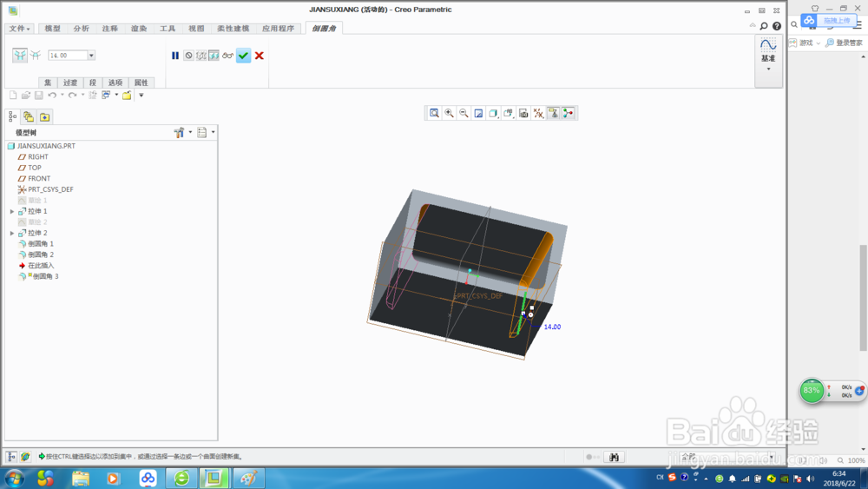The height and width of the screenshot is (489, 868).
Task: Click the repaint icon in graphics toolbar
Action: point(479,113)
